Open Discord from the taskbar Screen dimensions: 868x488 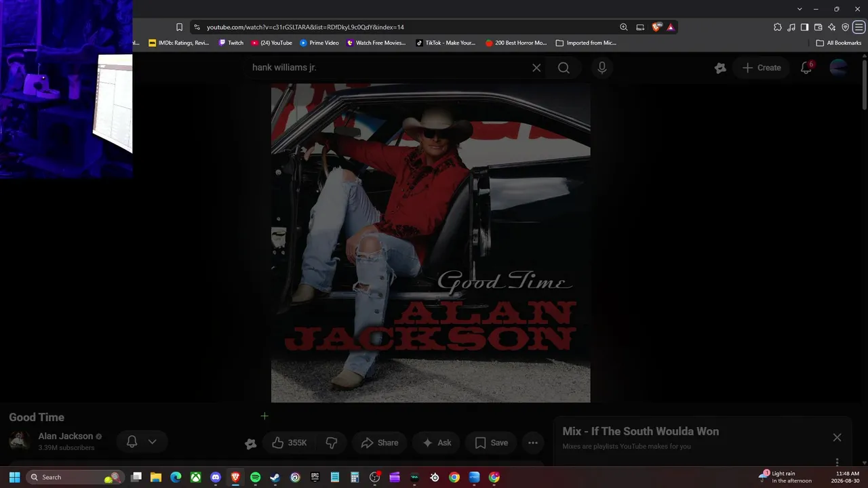tap(216, 477)
